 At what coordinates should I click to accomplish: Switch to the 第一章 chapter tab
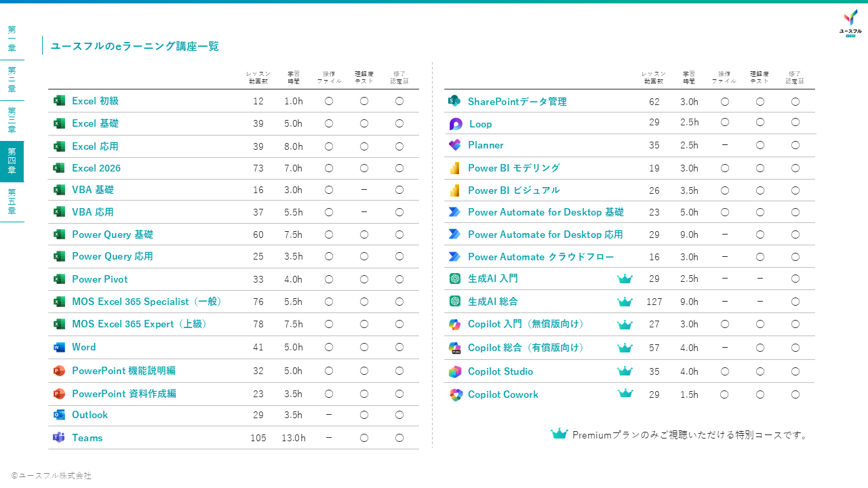12,39
